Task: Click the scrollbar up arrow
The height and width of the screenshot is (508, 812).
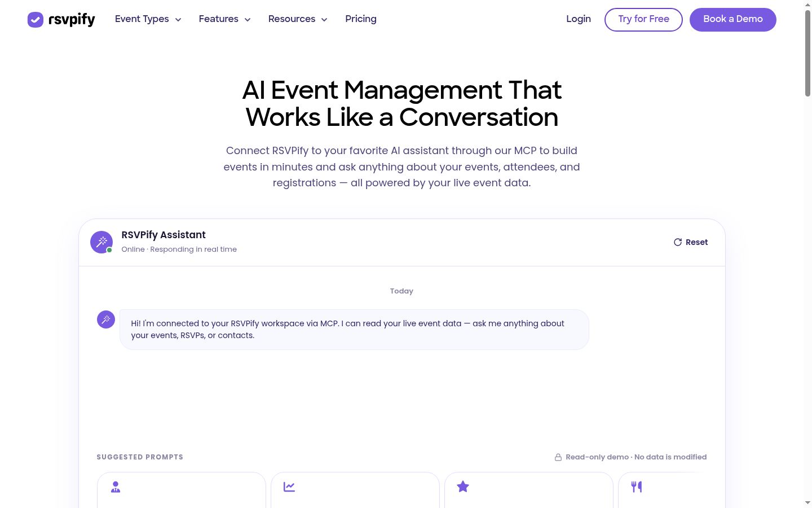Action: (x=807, y=5)
